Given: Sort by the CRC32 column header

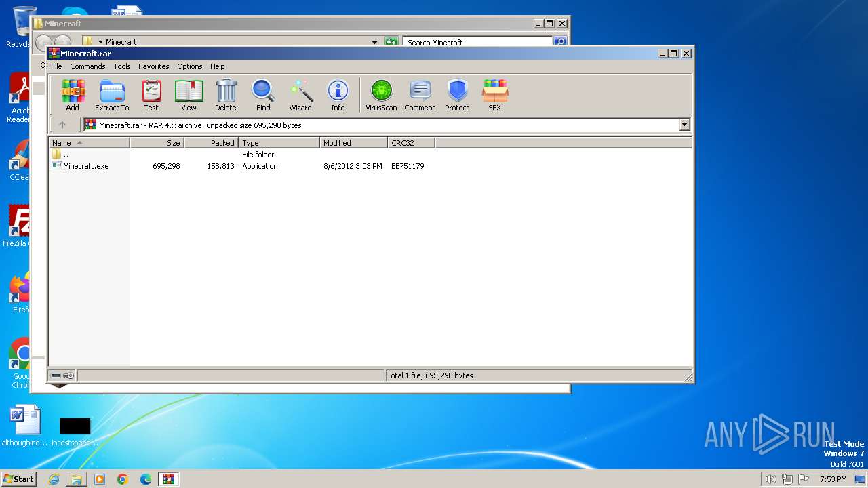Looking at the screenshot, I should tap(411, 143).
